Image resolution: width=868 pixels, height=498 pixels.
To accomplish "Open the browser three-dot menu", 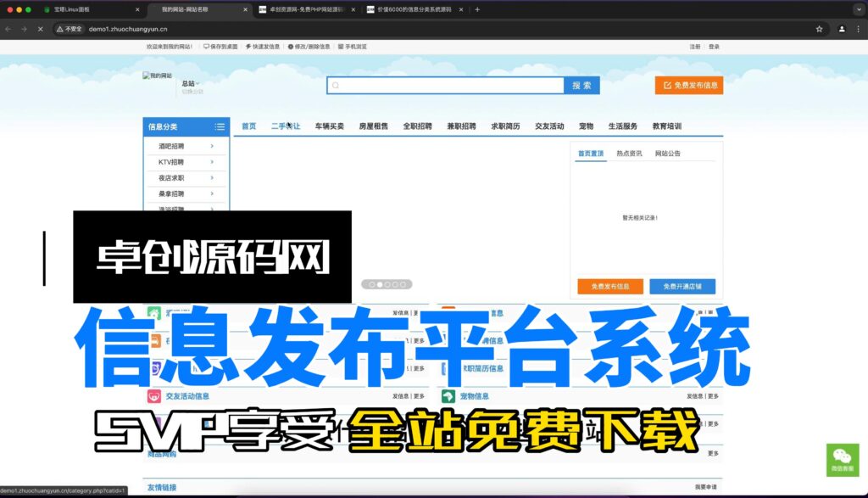I will coord(860,29).
